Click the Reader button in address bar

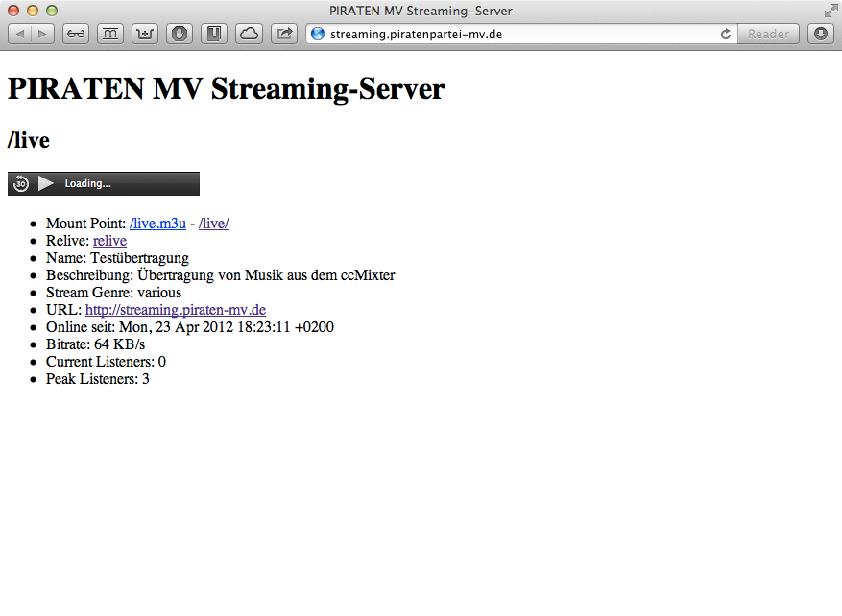(768, 34)
